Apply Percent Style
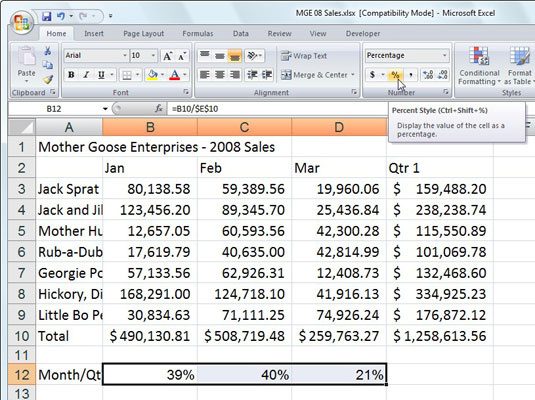 point(395,75)
